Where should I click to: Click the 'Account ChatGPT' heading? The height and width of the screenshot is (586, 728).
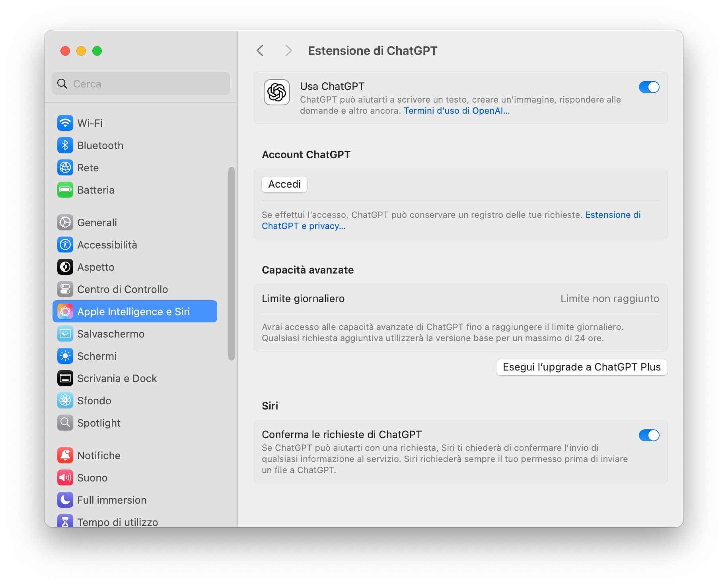(306, 155)
